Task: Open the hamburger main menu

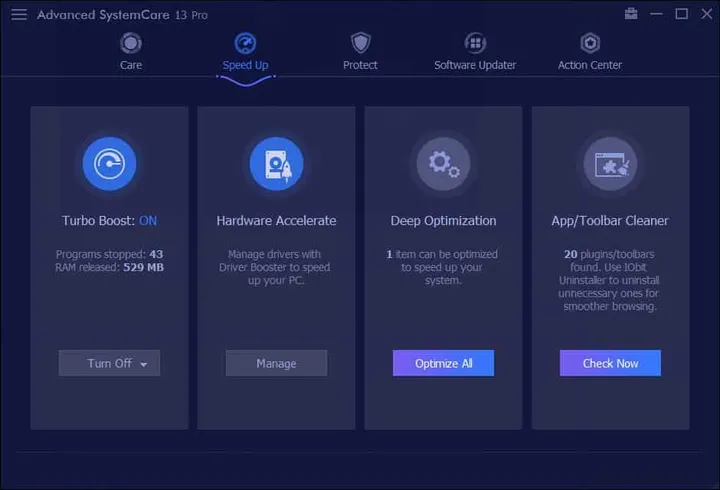Action: [x=19, y=15]
